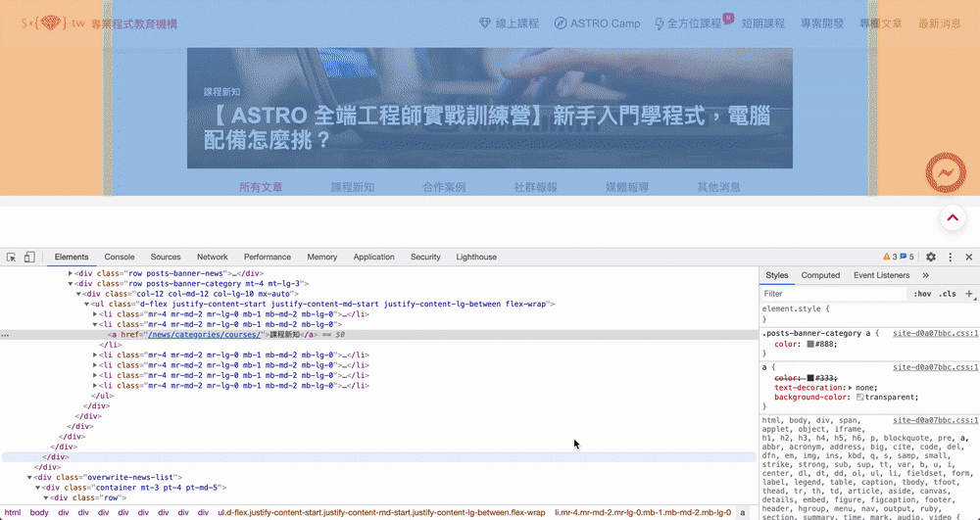The image size is (980, 520).
Task: Click the ellipsis beside the selected DOM row
Action: [x=5, y=335]
